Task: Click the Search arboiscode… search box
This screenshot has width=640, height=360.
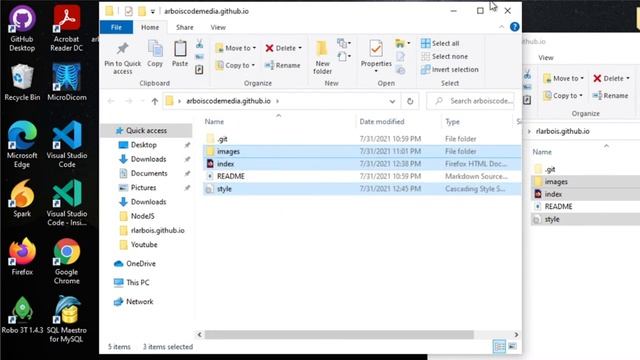Action: pos(471,101)
